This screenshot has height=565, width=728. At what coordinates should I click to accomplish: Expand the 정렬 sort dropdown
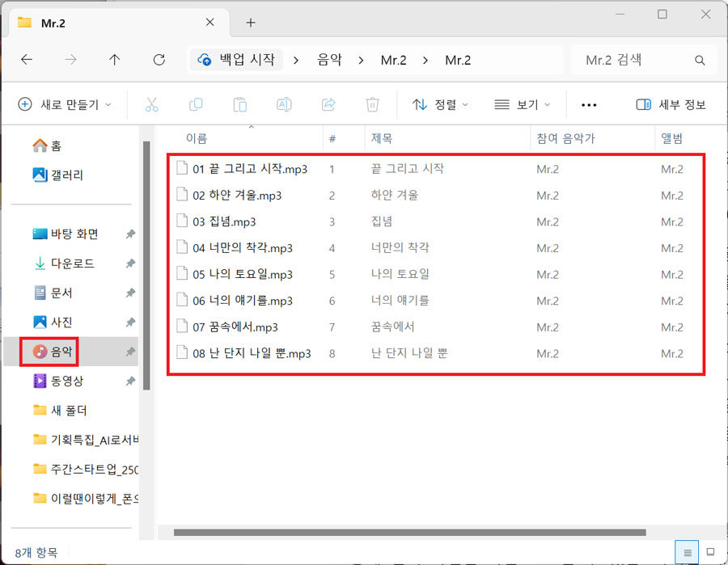click(441, 104)
